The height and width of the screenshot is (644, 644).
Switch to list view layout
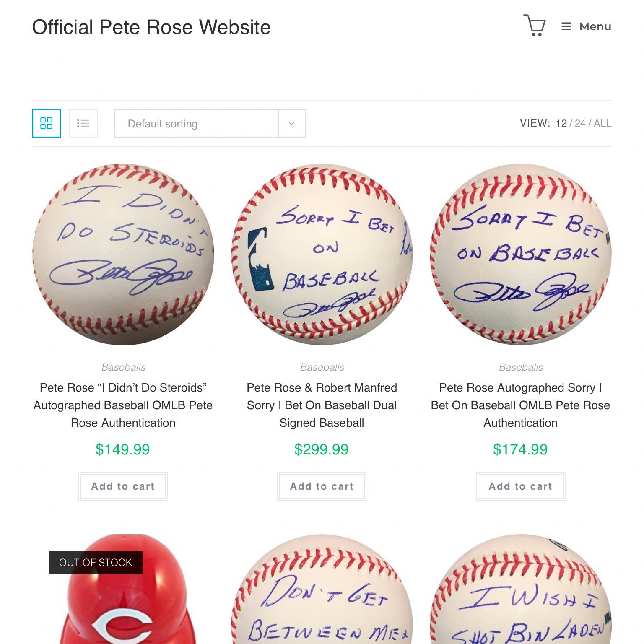point(83,123)
